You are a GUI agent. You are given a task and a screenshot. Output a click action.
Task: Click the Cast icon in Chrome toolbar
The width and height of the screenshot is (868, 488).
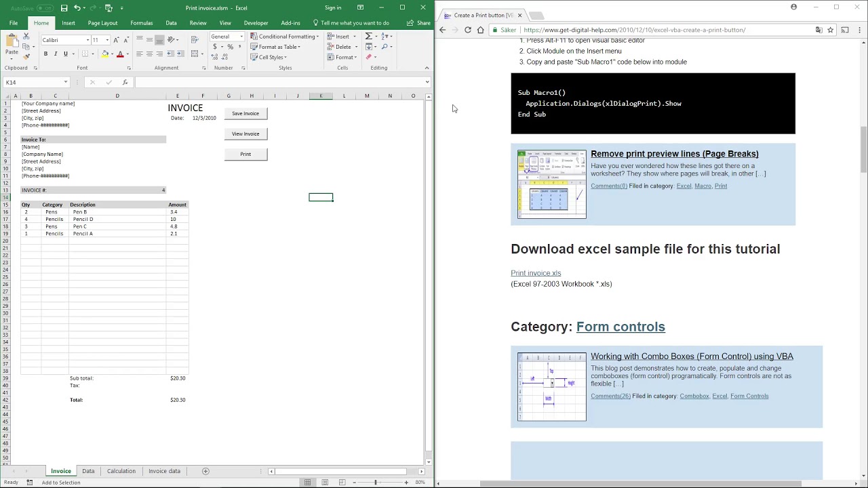pyautogui.click(x=845, y=30)
